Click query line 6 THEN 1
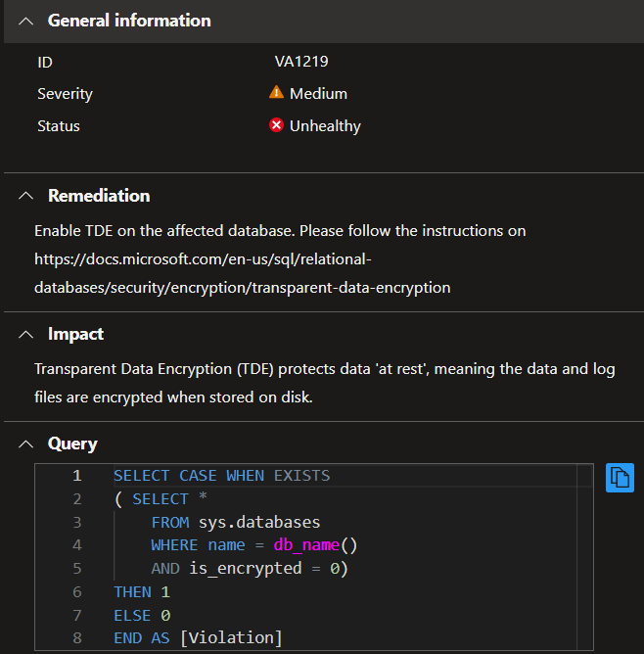The width and height of the screenshot is (644, 654). coord(142,592)
